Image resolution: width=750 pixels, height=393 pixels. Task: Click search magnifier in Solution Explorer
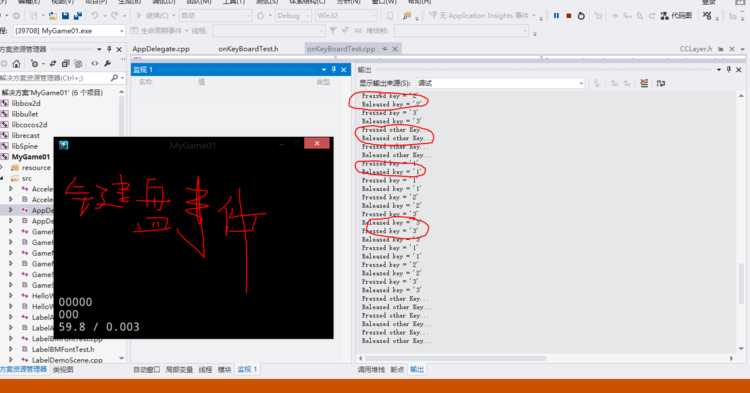[x=114, y=77]
